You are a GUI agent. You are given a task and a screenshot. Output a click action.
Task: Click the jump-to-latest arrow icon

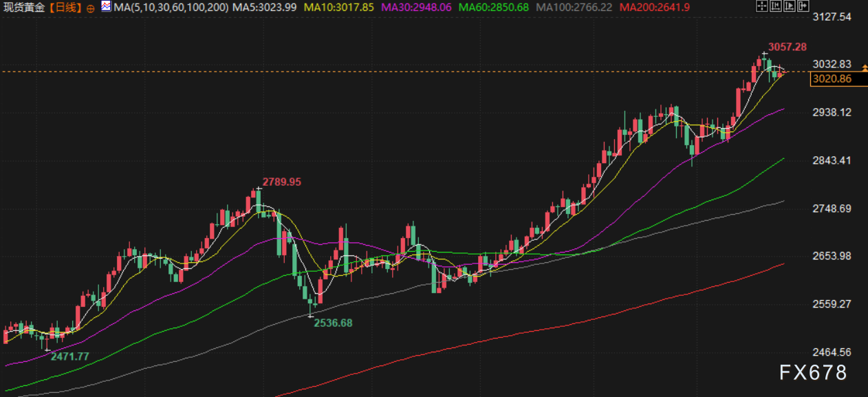click(802, 7)
